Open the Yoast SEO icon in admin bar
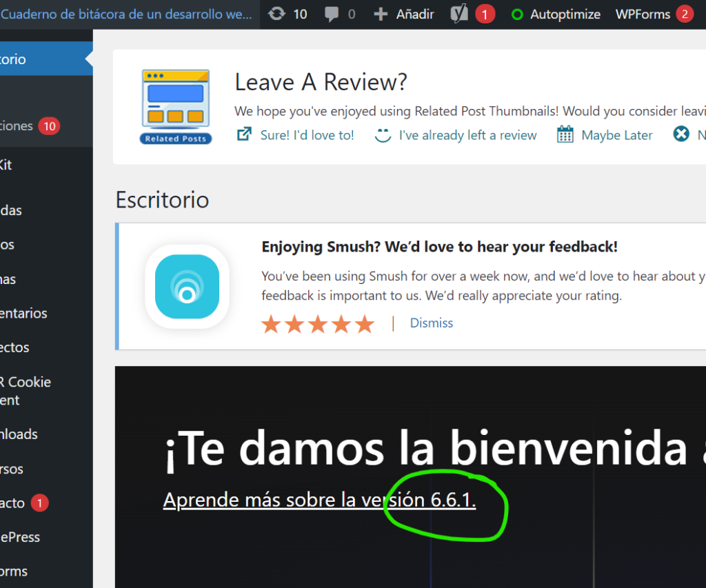Image resolution: width=706 pixels, height=588 pixels. (x=459, y=14)
